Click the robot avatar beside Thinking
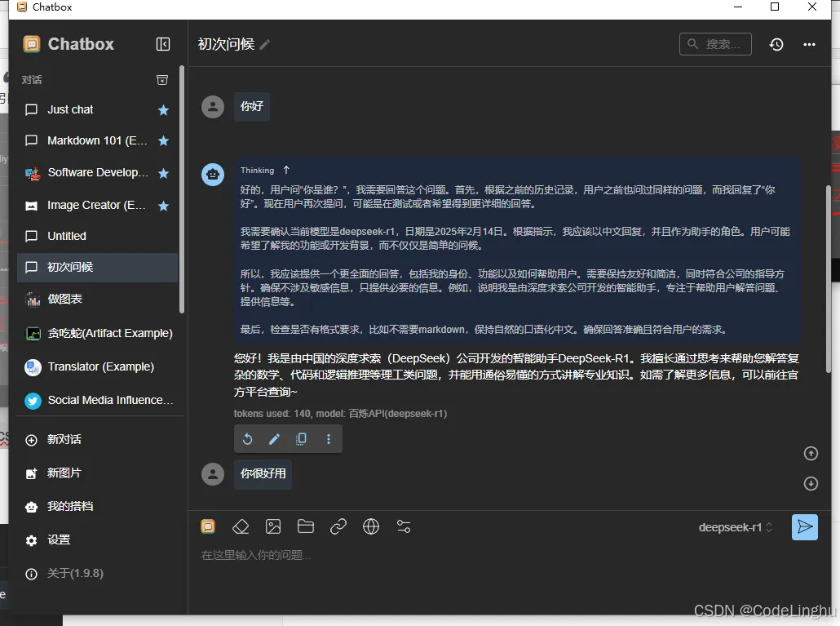Image resolution: width=840 pixels, height=626 pixels. point(213,175)
